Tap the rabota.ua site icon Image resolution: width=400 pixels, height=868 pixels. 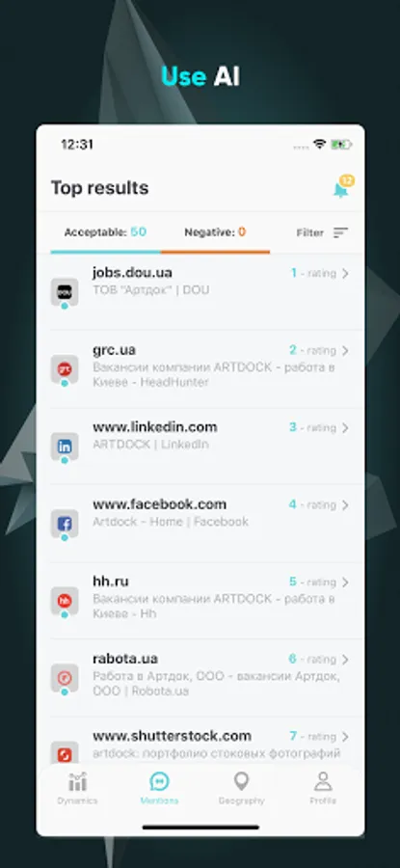pyautogui.click(x=65, y=678)
